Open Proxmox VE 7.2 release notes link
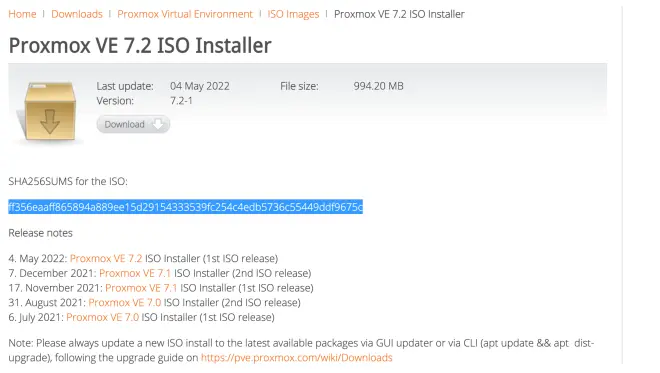 coord(106,258)
